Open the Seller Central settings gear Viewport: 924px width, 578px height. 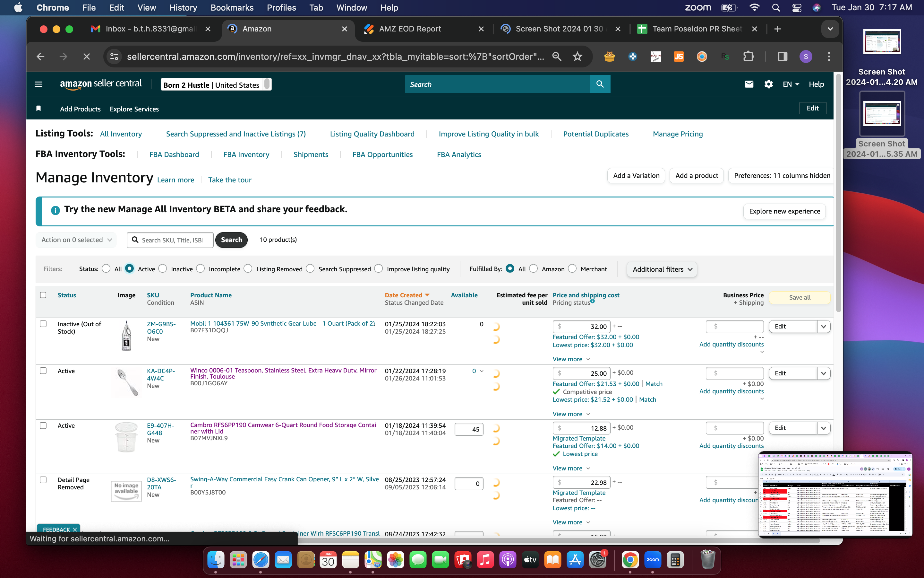pos(769,84)
